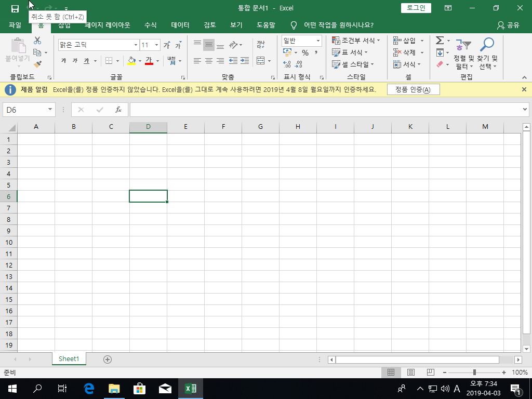Apply the yellow fill color bucket
532x399 pixels.
click(x=131, y=61)
